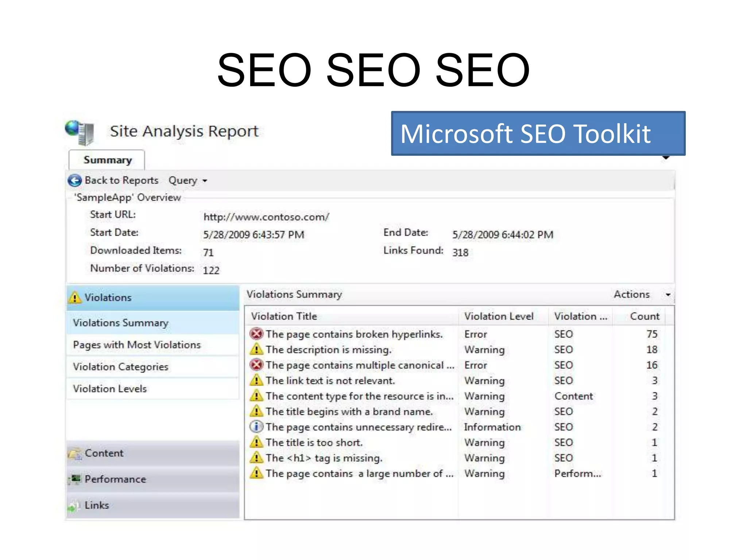Open the http://www.contoso.com/ start URL
This screenshot has width=747, height=560.
click(266, 217)
